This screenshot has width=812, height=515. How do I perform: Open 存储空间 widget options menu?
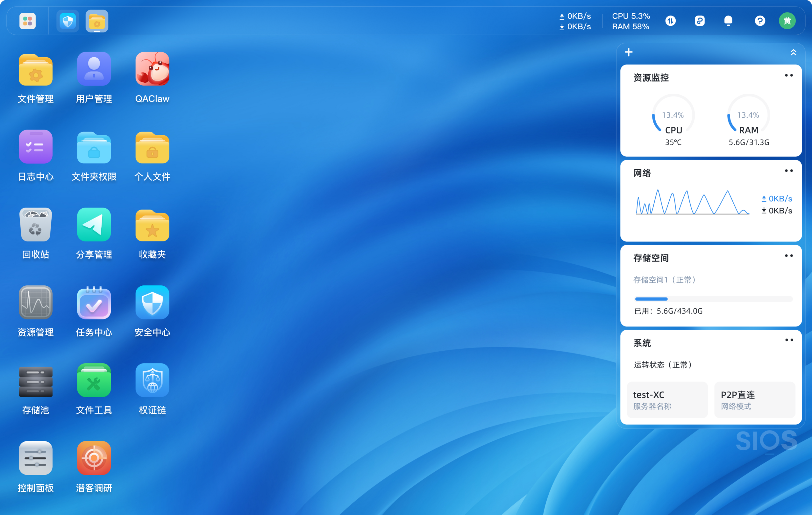789,256
